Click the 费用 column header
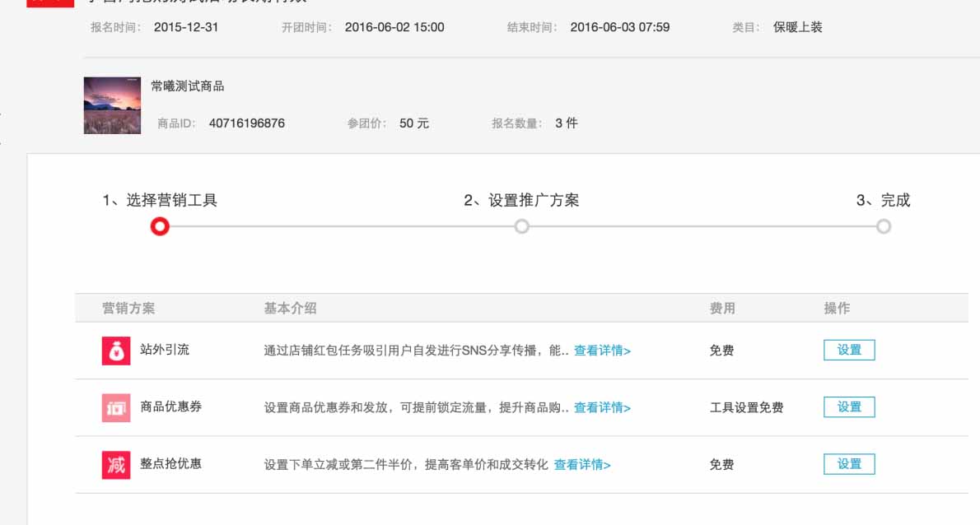Viewport: 980px width, 525px height. [x=722, y=308]
